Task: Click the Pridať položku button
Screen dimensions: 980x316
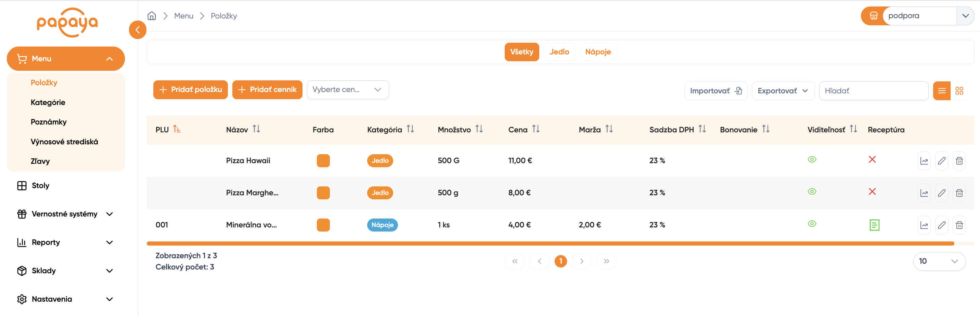Action: pyautogui.click(x=190, y=90)
